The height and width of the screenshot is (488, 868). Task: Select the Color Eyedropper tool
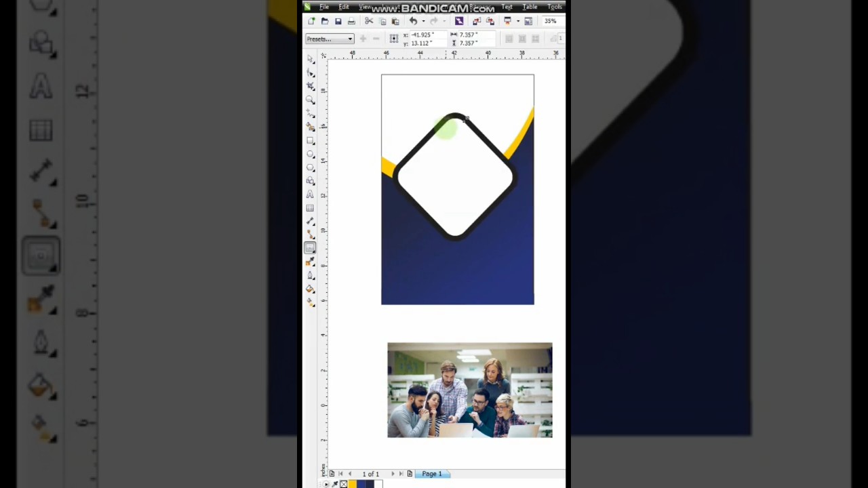pyautogui.click(x=311, y=262)
